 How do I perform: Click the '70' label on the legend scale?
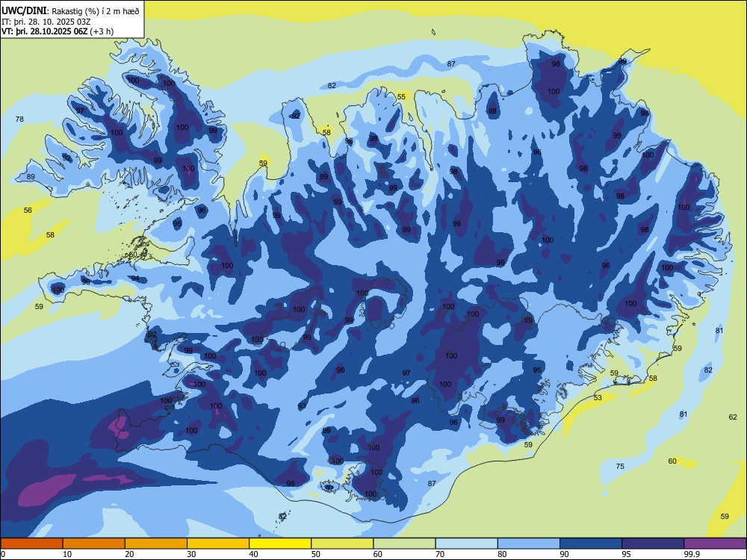(440, 554)
